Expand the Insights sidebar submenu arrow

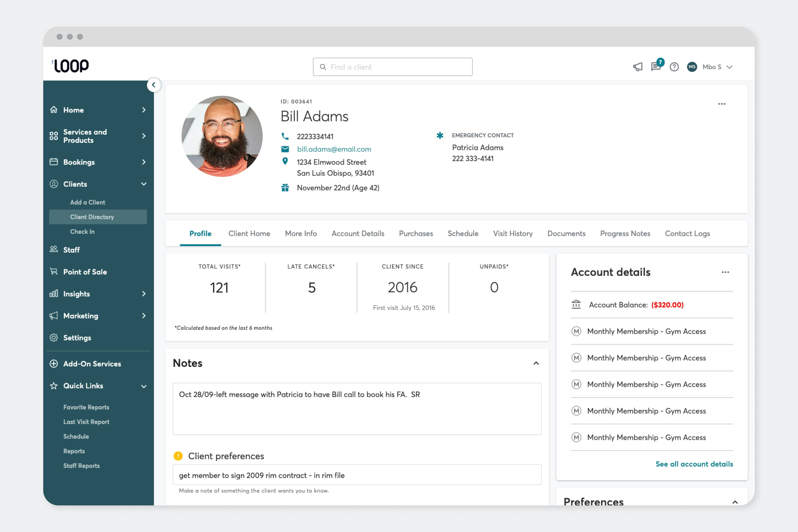[144, 294]
